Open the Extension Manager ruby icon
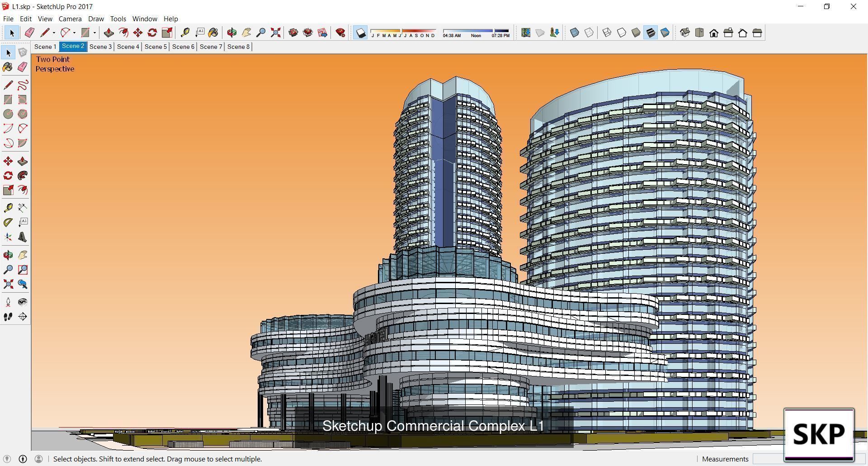Image resolution: width=868 pixels, height=466 pixels. pos(340,33)
